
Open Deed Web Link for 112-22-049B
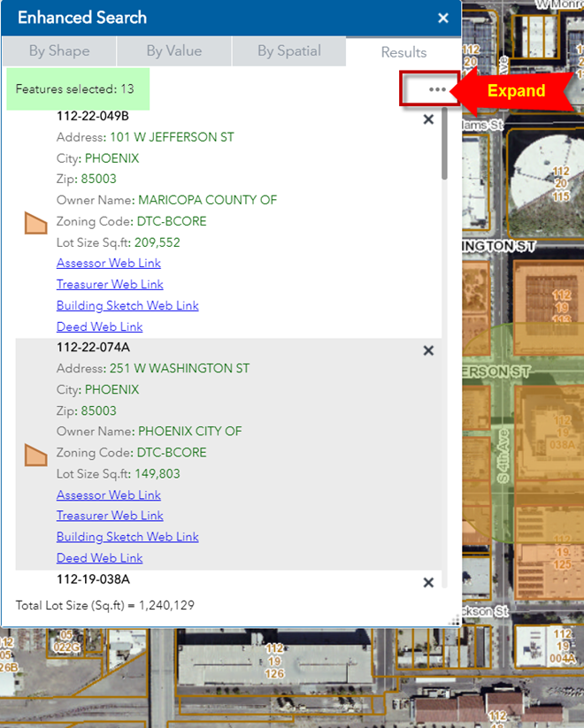point(99,326)
